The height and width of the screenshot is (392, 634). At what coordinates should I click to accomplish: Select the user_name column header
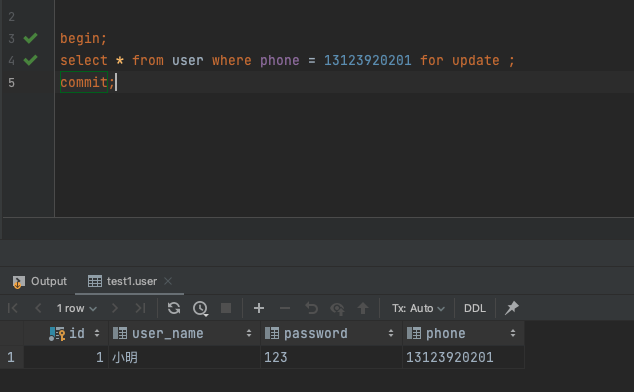tap(184, 333)
